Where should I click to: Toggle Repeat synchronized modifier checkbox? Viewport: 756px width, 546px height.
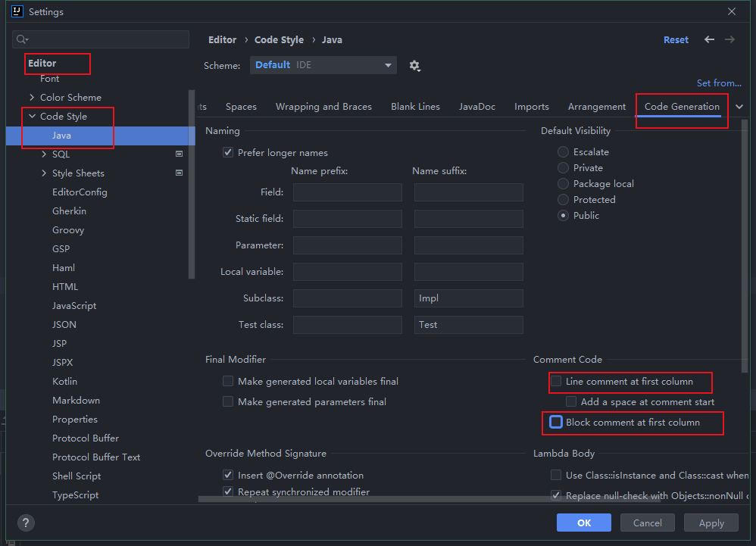click(x=228, y=491)
